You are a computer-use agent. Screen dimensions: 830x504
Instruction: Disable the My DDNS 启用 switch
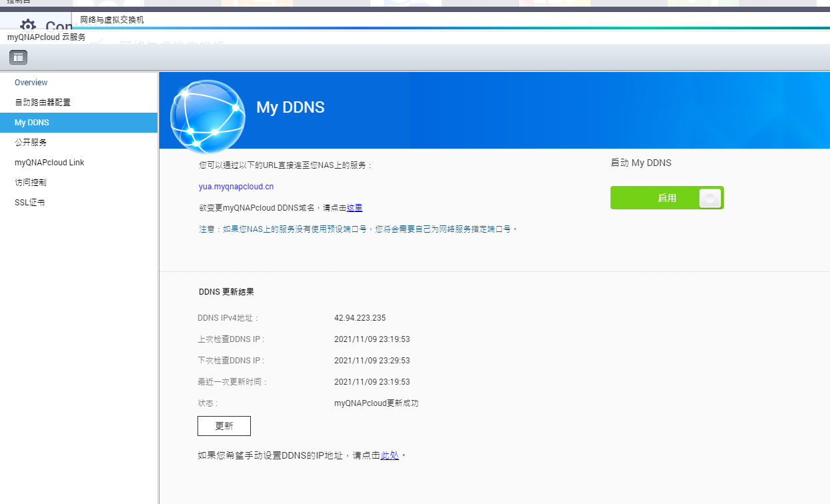point(667,198)
